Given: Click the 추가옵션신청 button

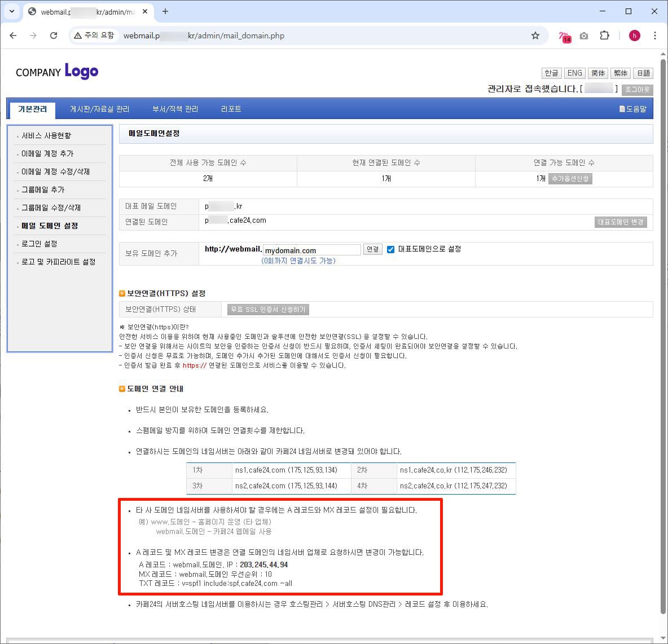Looking at the screenshot, I should tap(570, 178).
